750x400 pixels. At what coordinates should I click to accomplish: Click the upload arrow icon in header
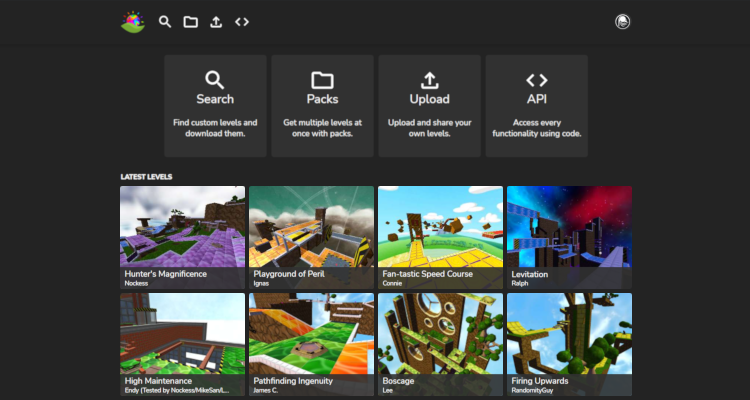click(216, 21)
